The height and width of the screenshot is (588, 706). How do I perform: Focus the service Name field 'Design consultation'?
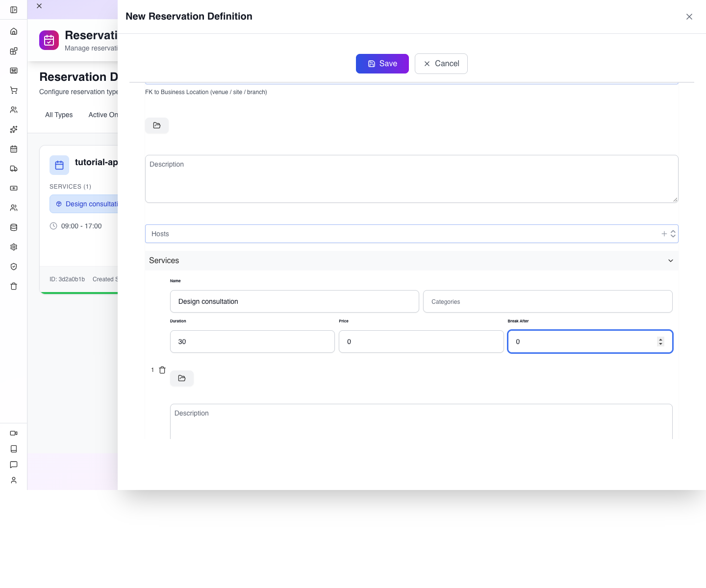295,301
